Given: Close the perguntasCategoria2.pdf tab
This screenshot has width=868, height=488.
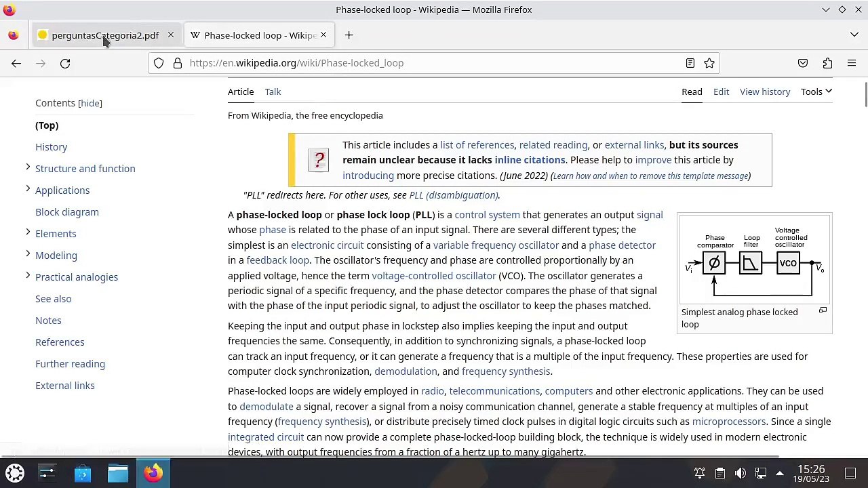Looking at the screenshot, I should (x=171, y=35).
